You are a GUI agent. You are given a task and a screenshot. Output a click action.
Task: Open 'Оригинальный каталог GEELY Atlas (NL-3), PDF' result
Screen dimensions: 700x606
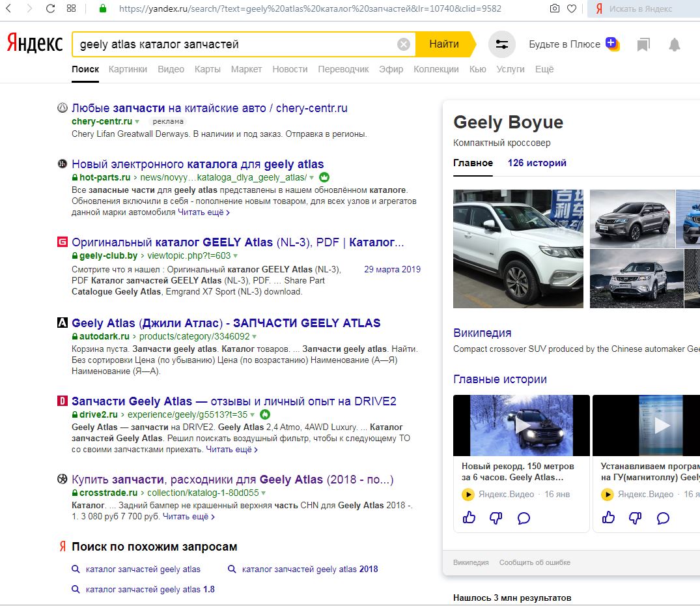238,242
